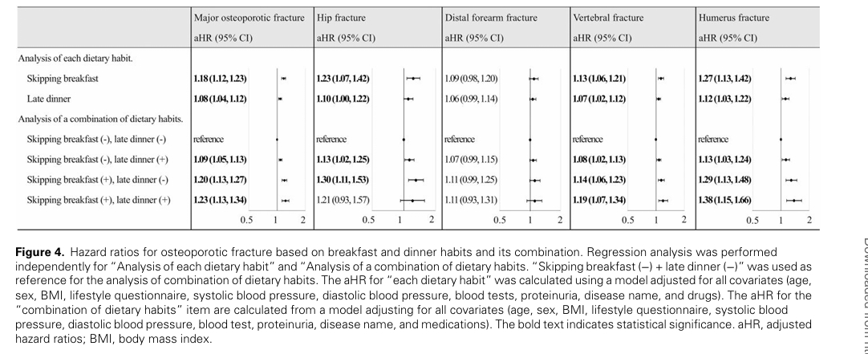Select "Analysis of a combination of dietary habits" heading
Image resolution: width=868 pixels, height=354 pixels.
point(100,119)
